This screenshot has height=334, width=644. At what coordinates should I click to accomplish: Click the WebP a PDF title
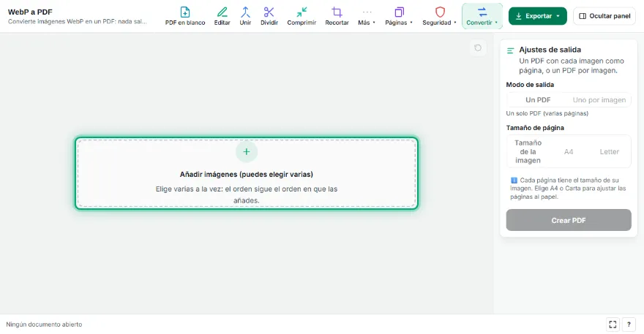[x=30, y=12]
